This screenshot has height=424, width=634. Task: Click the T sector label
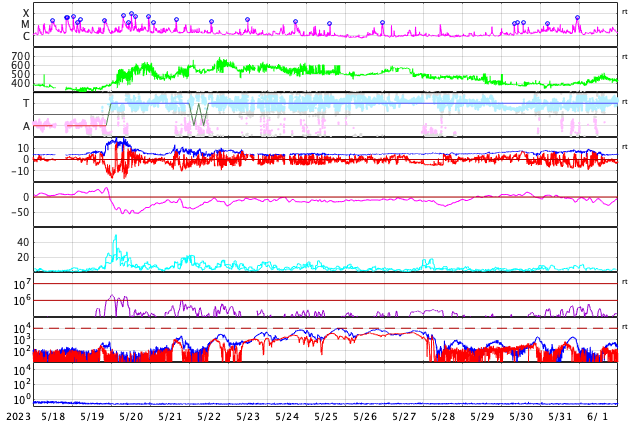tap(26, 103)
